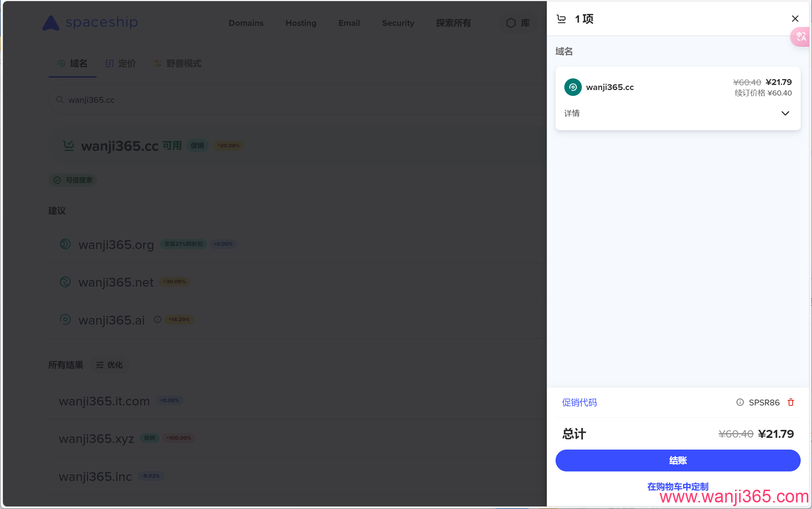Click the blue 结账 checkout button
The width and height of the screenshot is (812, 509).
(678, 461)
